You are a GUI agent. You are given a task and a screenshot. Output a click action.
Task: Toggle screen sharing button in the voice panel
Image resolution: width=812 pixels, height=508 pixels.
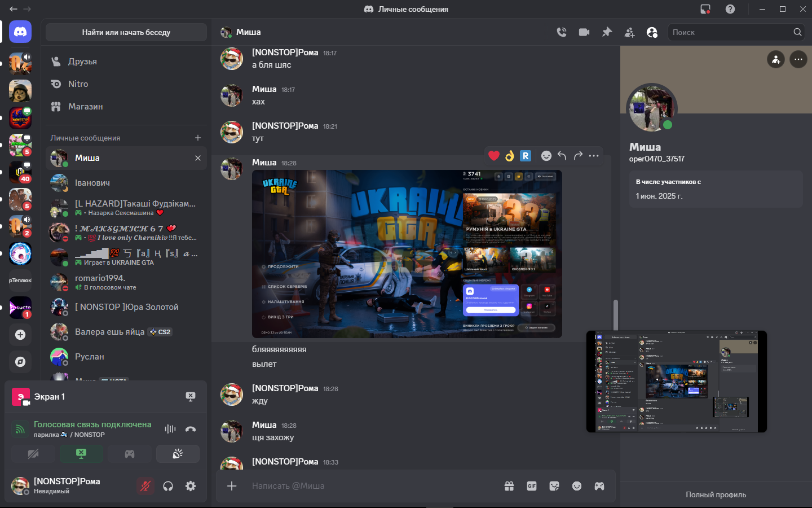[81, 454]
